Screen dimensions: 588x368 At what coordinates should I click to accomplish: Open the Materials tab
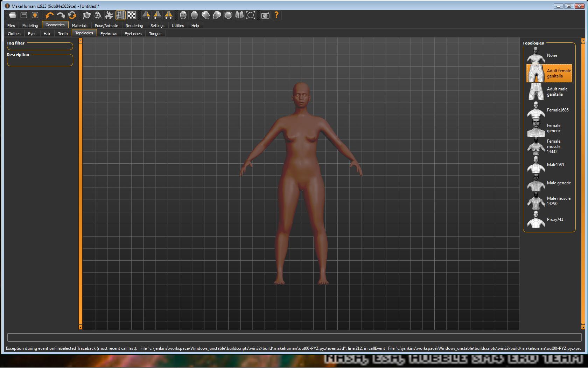click(80, 26)
